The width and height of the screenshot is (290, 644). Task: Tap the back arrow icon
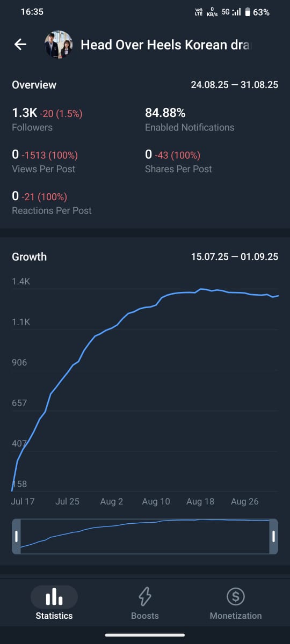click(20, 45)
